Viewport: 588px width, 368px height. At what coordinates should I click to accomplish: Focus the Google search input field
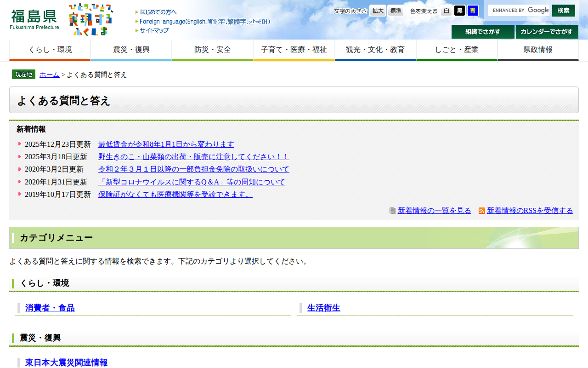point(519,10)
